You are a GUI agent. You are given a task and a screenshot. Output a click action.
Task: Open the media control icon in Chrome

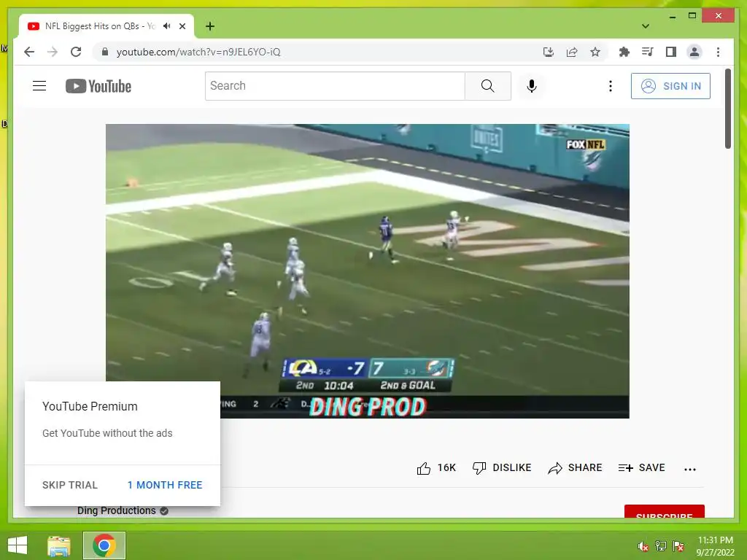point(648,52)
